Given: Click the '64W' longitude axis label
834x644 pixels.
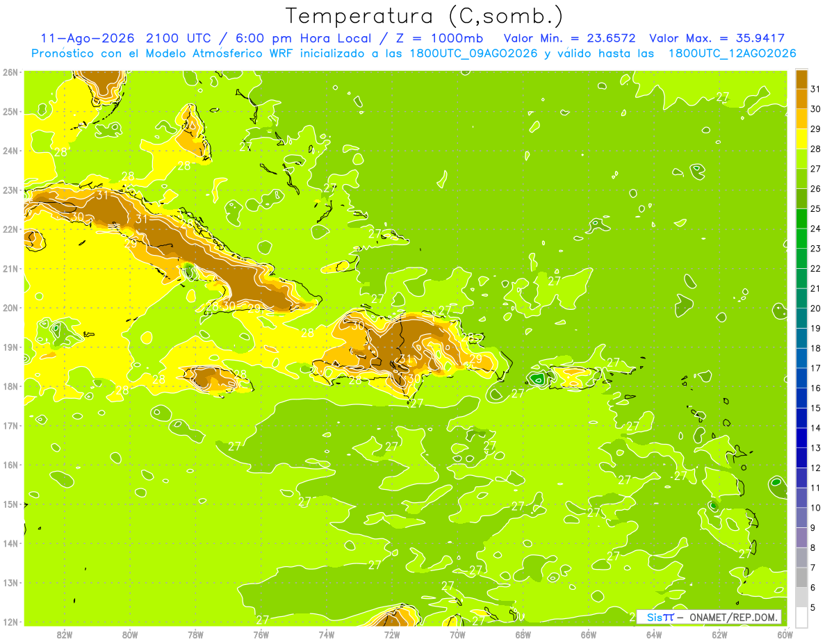Looking at the screenshot, I should tap(654, 634).
